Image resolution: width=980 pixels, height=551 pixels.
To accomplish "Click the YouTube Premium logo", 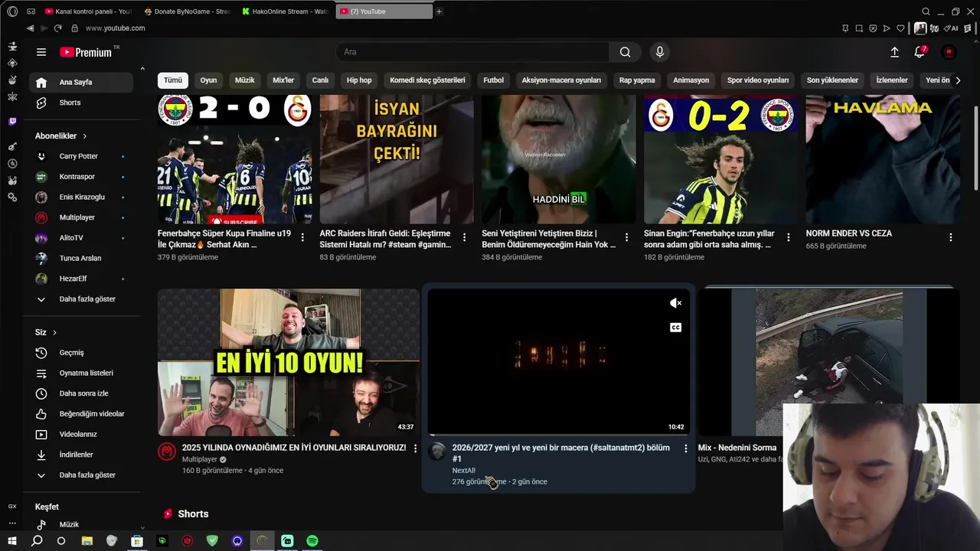I will tap(86, 52).
